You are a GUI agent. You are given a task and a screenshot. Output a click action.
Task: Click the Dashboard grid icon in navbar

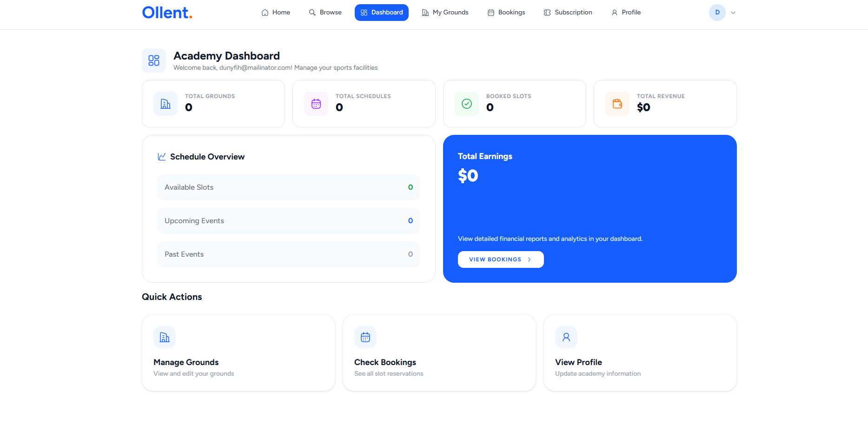[364, 13]
